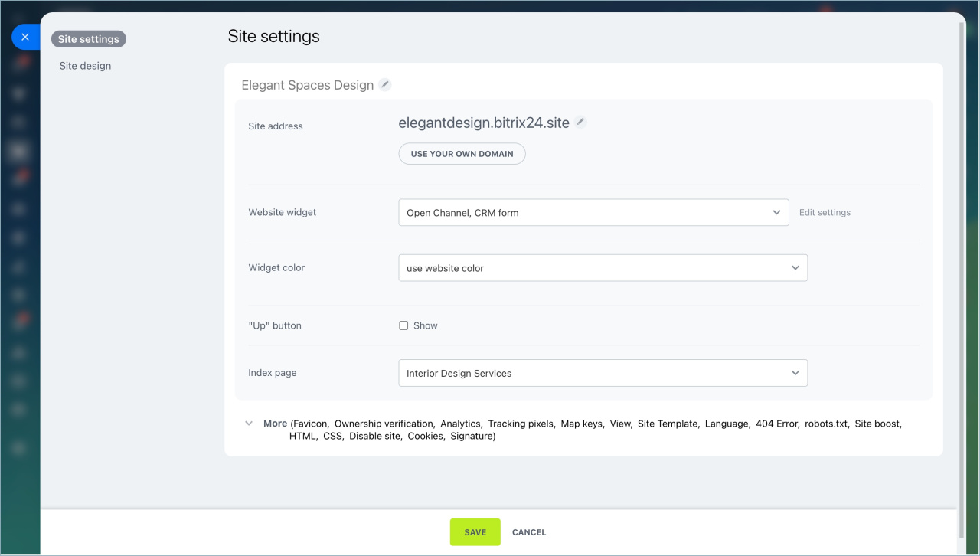
Task: Click the vertical scrollbar on the right
Action: point(962,280)
